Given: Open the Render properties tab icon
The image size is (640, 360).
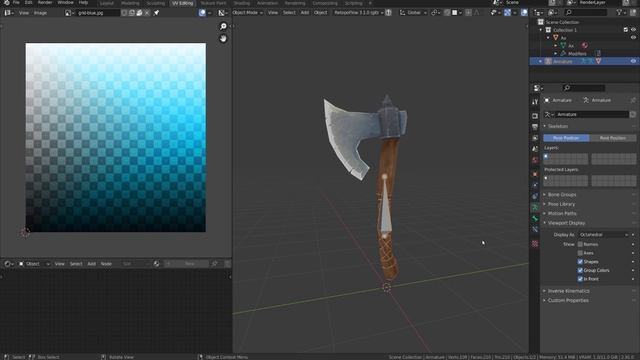Looking at the screenshot, I should [535, 116].
